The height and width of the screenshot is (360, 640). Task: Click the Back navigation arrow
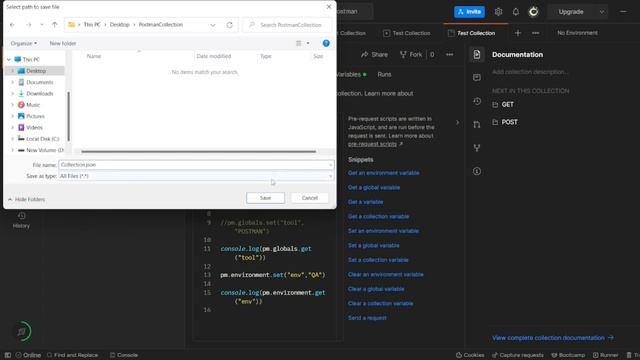pyautogui.click(x=12, y=25)
